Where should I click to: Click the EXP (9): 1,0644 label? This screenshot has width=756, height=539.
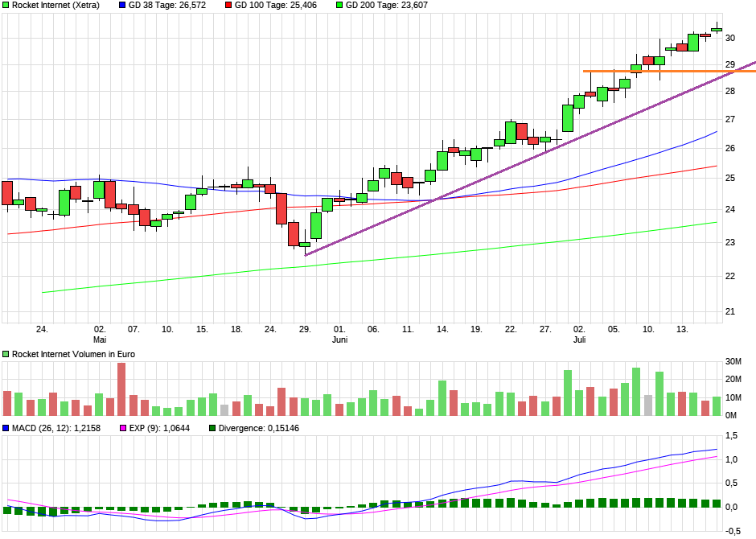[161, 428]
